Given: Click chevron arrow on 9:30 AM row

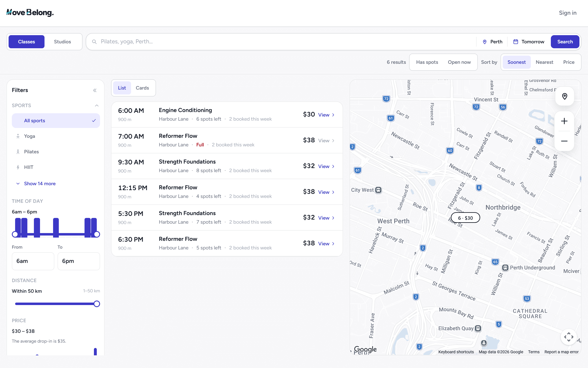Looking at the screenshot, I should point(333,166).
